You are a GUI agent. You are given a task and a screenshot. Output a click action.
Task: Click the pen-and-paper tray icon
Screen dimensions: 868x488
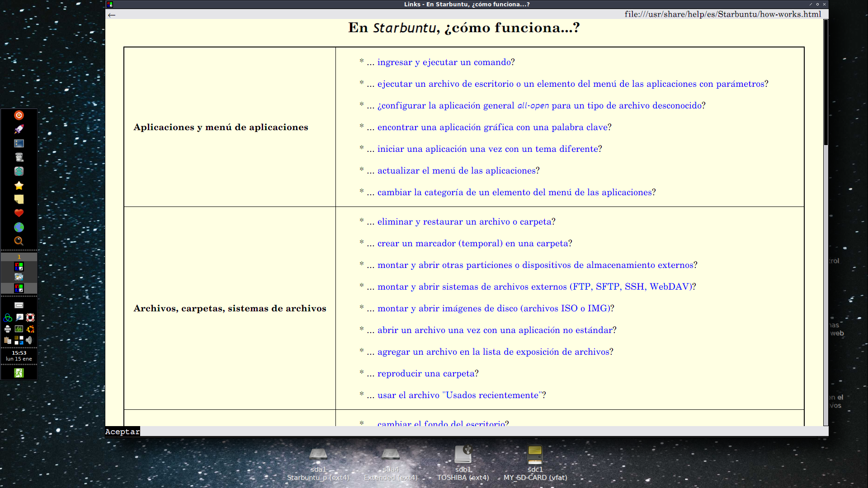[19, 318]
